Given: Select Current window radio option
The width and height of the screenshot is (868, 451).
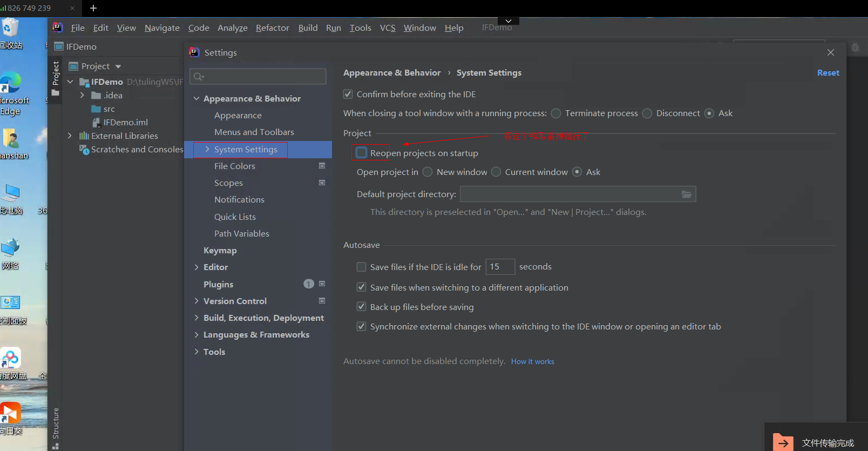Looking at the screenshot, I should (x=496, y=172).
